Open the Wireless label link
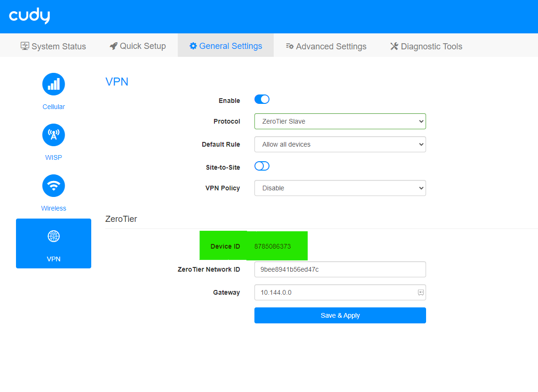Viewport: 538px width, 392px height. [x=54, y=208]
